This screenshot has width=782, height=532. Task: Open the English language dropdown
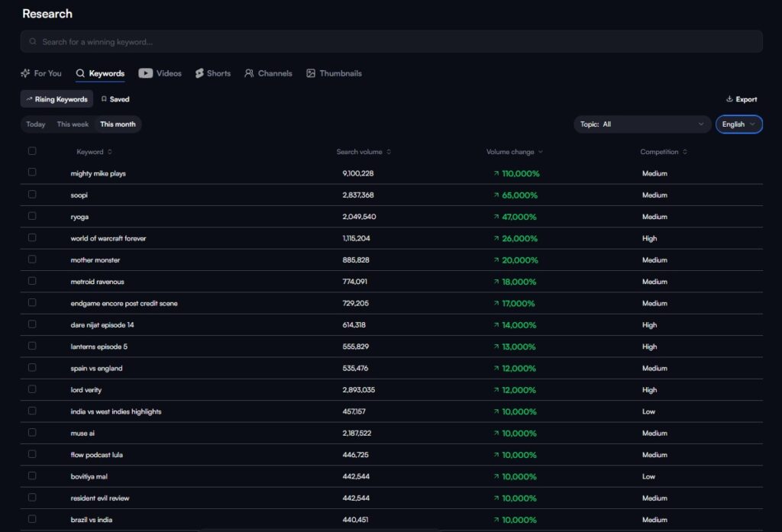coord(738,124)
